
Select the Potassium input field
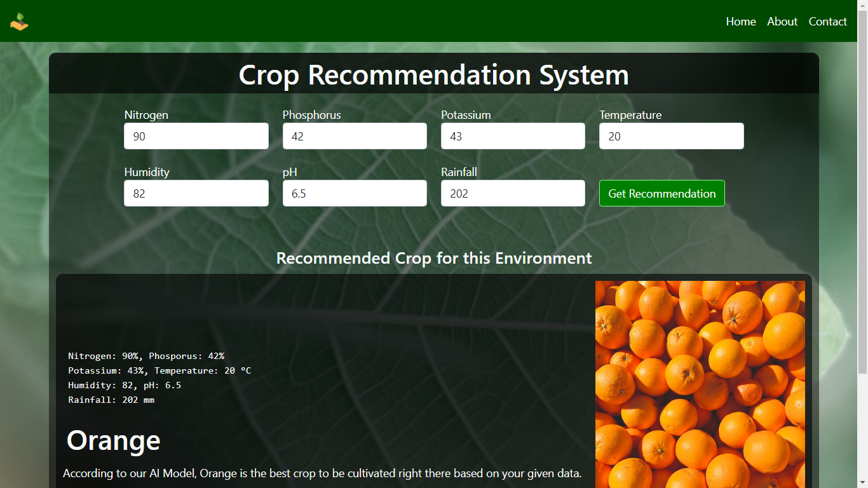click(513, 136)
